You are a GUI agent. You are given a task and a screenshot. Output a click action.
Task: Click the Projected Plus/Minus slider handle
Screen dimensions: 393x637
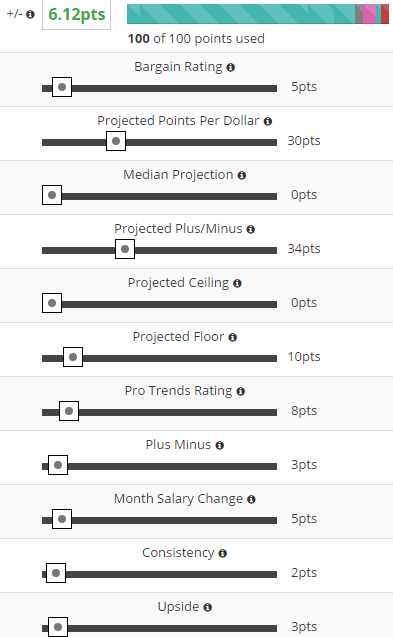point(125,249)
